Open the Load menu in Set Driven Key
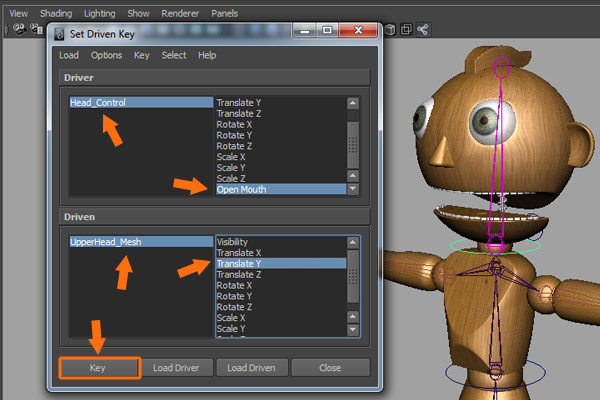This screenshot has width=600, height=400. tap(69, 55)
